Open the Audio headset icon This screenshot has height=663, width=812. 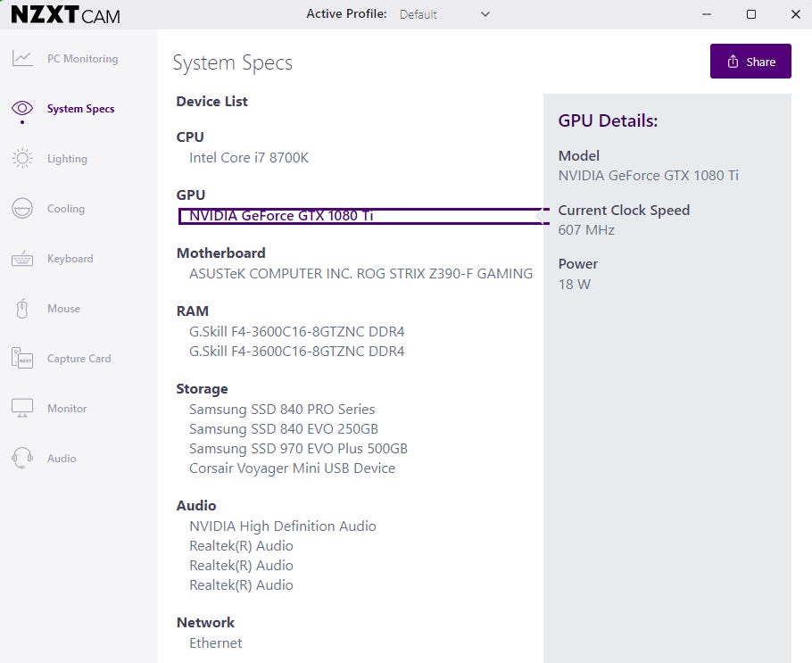click(x=22, y=459)
